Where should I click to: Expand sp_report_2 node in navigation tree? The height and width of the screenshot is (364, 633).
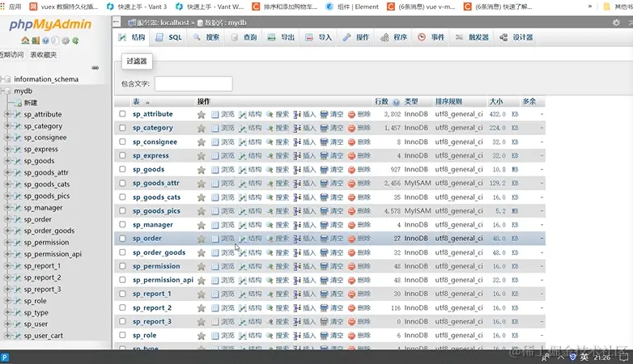click(x=6, y=277)
